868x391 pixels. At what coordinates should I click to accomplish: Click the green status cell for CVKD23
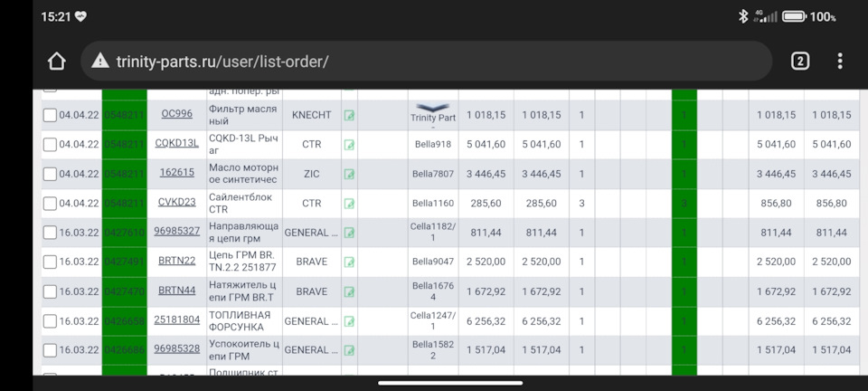tap(684, 203)
